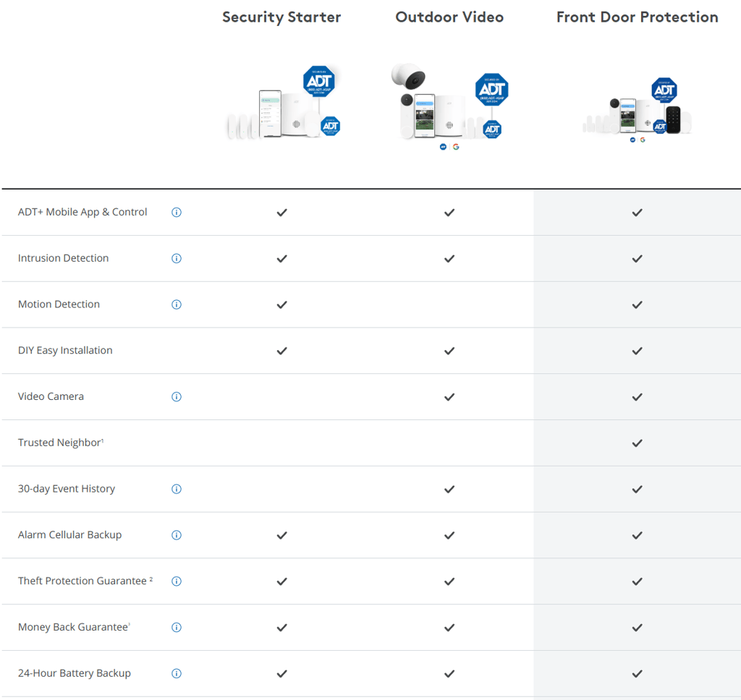Click the DIY Easy Installation feature label
This screenshot has height=700, width=741.
pyautogui.click(x=65, y=351)
